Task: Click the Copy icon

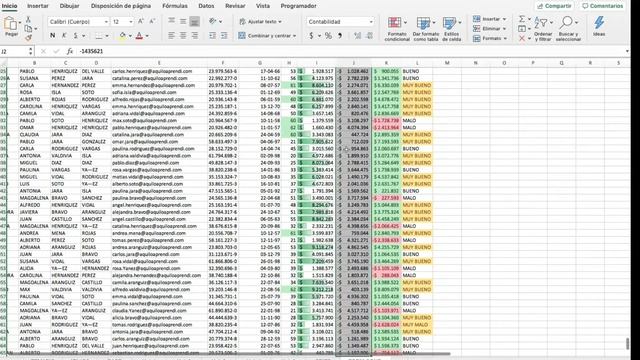Action: tap(28, 29)
